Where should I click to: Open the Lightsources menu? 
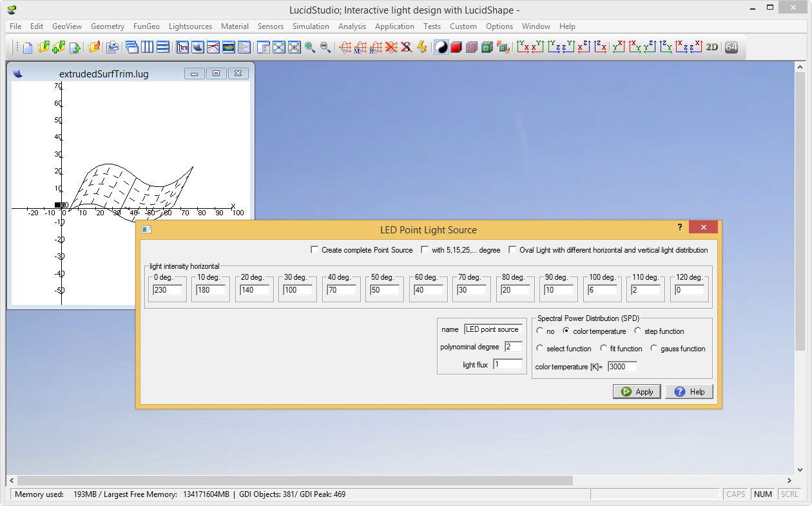click(190, 26)
